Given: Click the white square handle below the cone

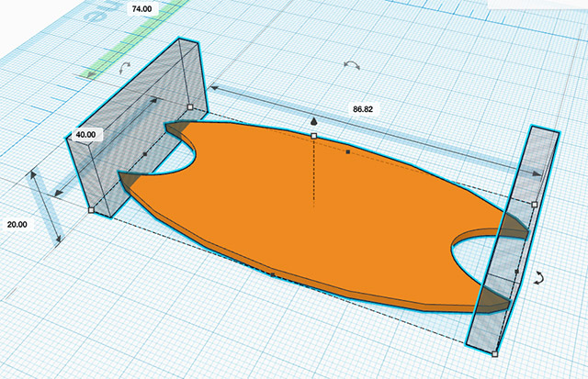Looking at the screenshot, I should coord(313,136).
